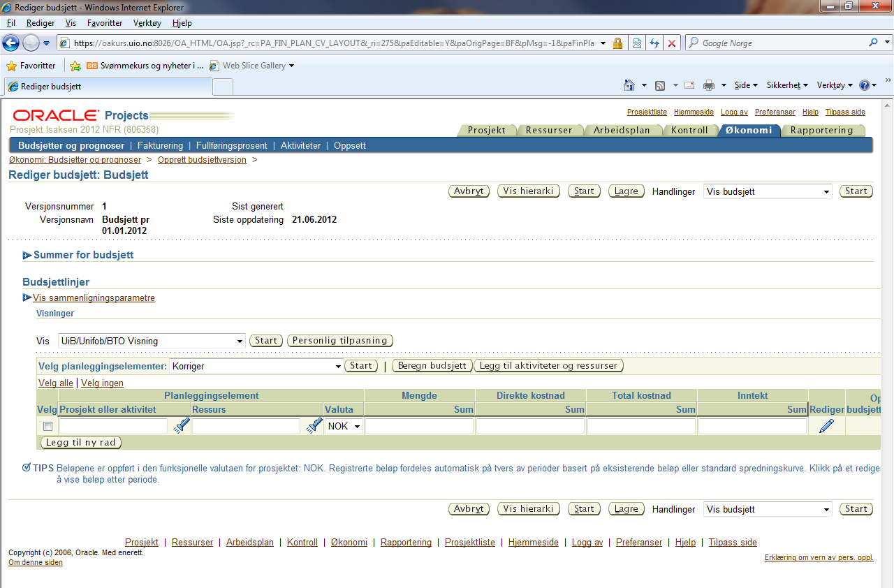Click the Add to Favorites bar icon
894x588 pixels.
point(75,66)
